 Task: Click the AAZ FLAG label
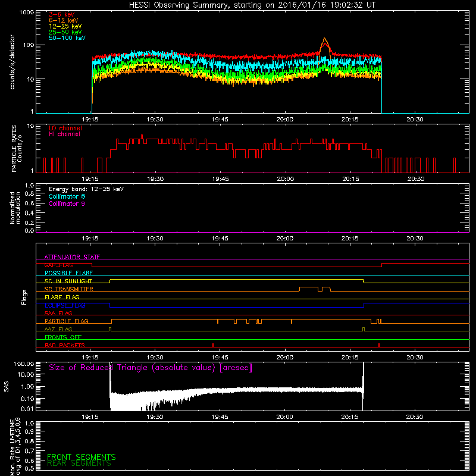tap(58, 329)
